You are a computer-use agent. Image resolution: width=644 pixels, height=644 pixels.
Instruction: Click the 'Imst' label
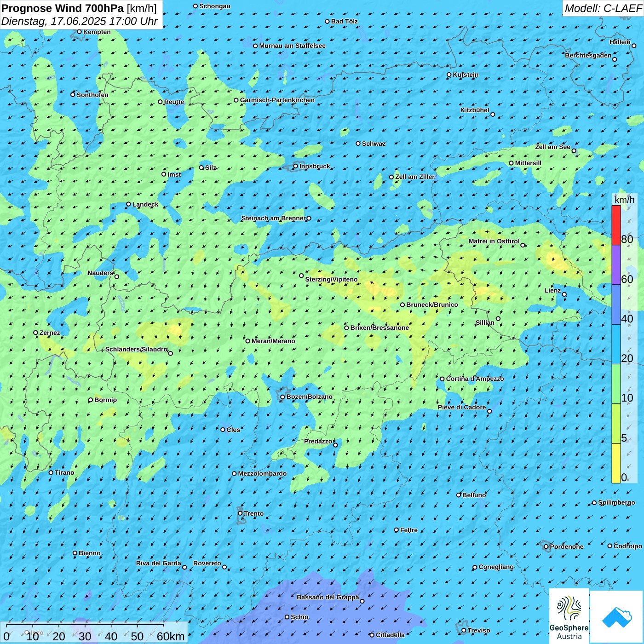(x=174, y=174)
